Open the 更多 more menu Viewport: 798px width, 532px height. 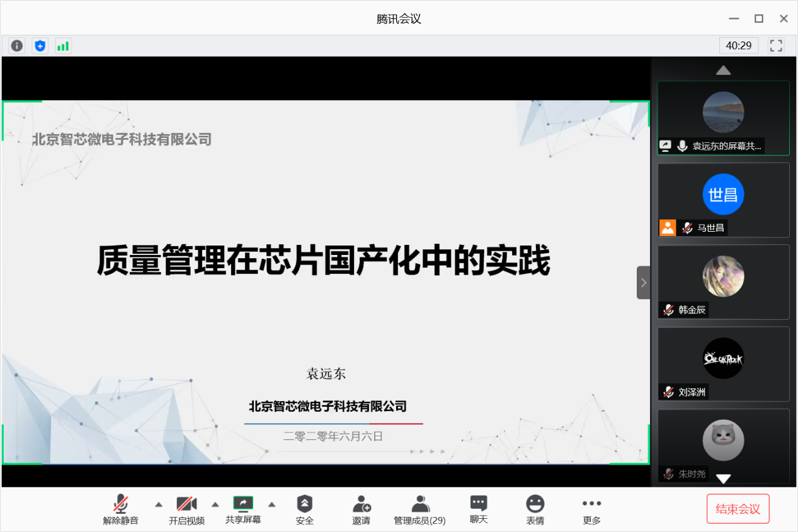pyautogui.click(x=591, y=509)
